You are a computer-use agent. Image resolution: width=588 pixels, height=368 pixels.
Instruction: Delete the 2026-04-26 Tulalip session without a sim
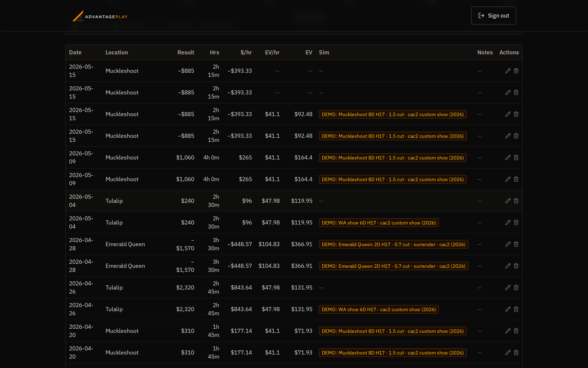[516, 287]
